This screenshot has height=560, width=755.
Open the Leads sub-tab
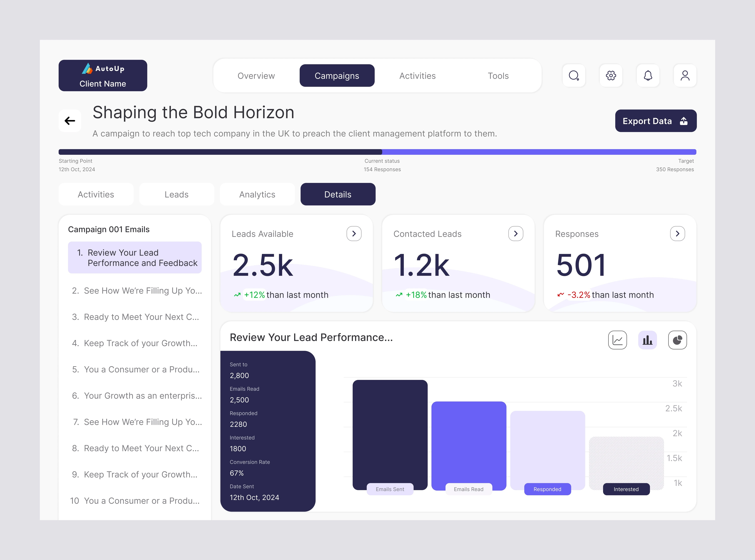click(176, 194)
